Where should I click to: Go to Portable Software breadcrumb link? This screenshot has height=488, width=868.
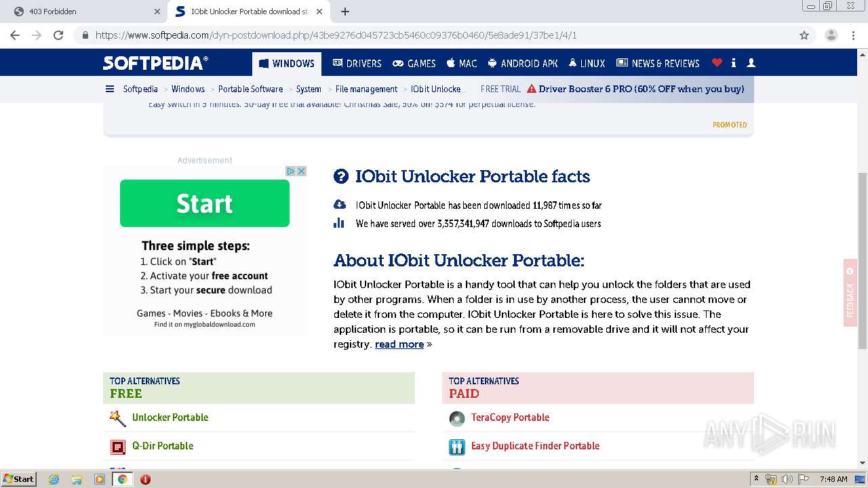250,89
